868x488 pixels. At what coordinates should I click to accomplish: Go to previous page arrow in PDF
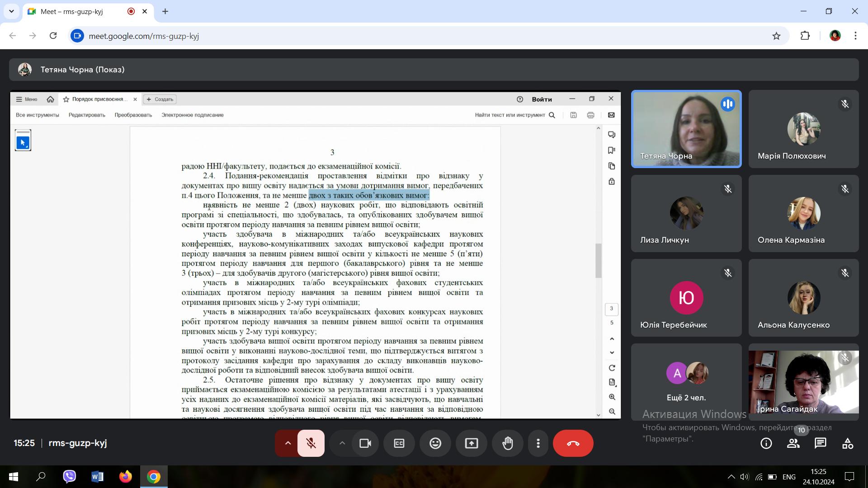tap(612, 339)
